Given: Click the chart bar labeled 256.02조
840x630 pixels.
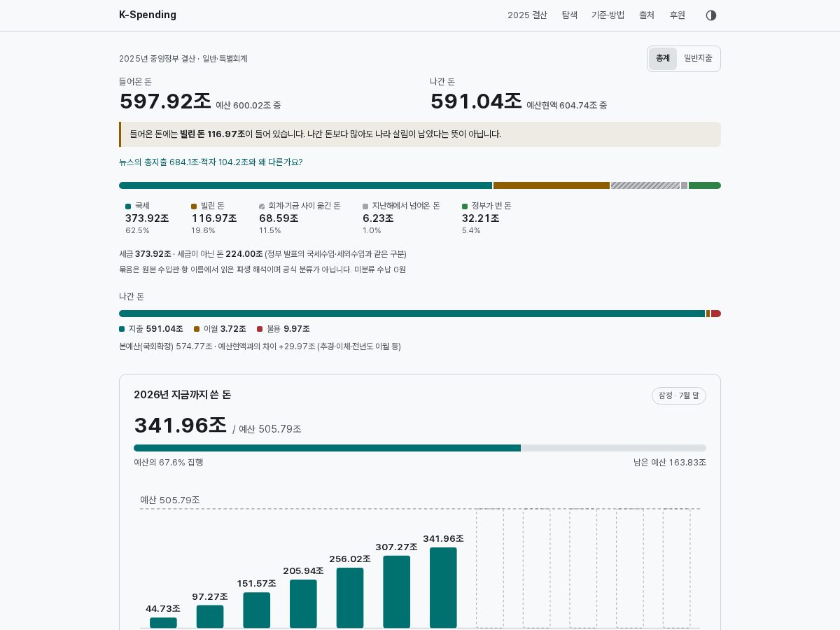Looking at the screenshot, I should click(x=350, y=598).
